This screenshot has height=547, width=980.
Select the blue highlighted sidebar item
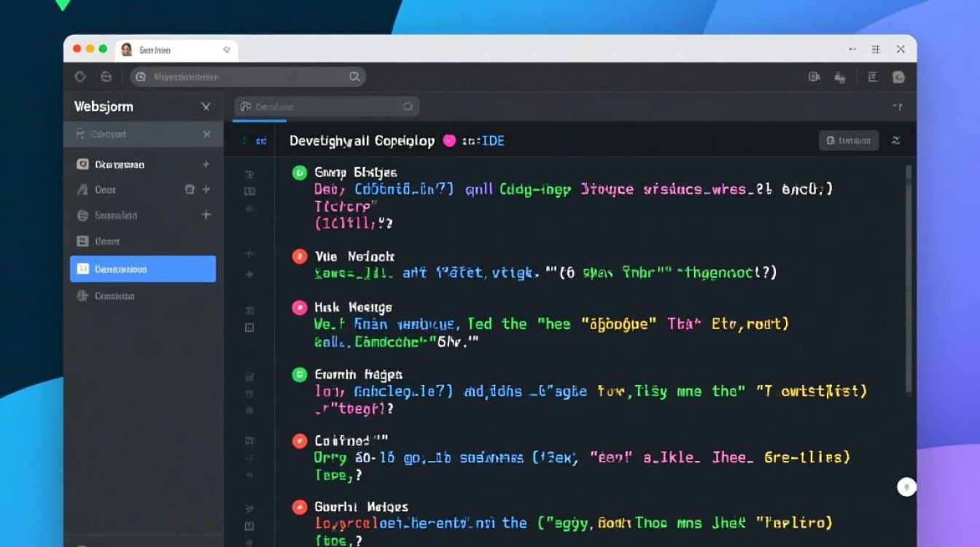point(143,269)
